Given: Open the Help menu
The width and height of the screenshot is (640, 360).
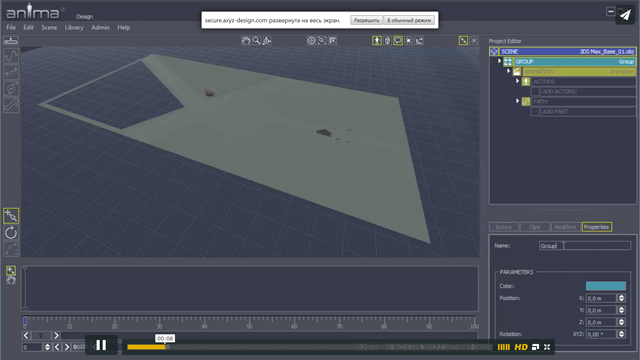Looking at the screenshot, I should click(x=124, y=27).
